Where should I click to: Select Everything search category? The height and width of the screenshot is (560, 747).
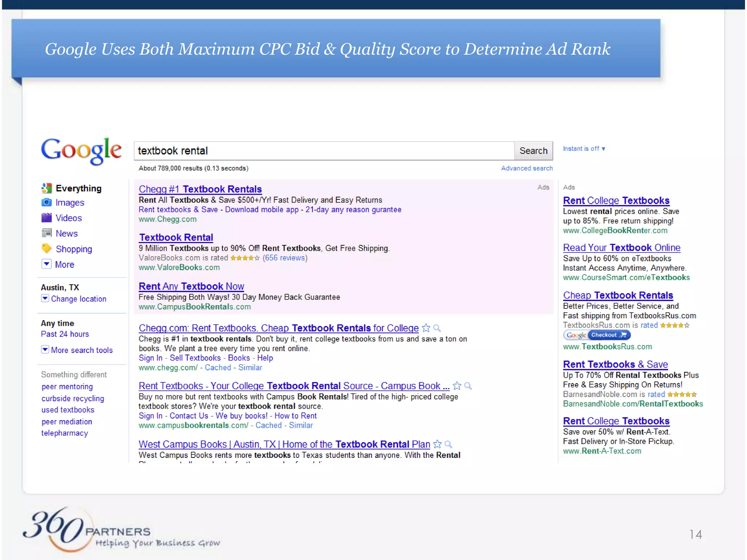coord(78,188)
